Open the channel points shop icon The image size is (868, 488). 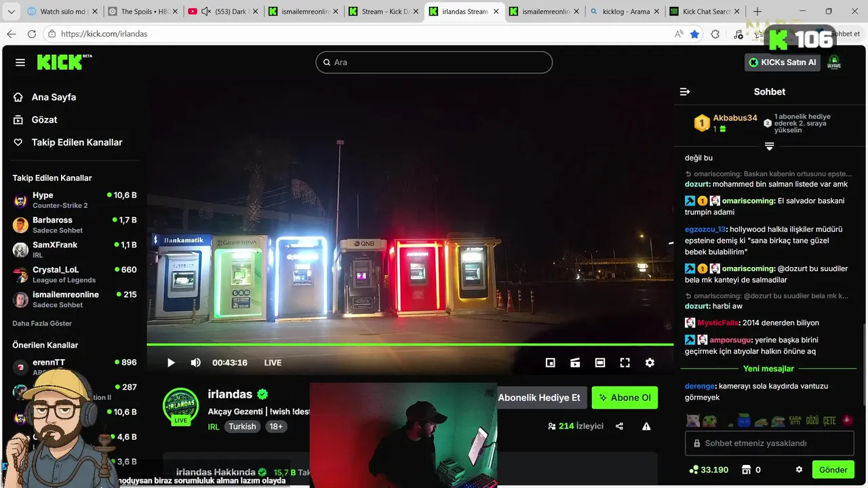746,470
